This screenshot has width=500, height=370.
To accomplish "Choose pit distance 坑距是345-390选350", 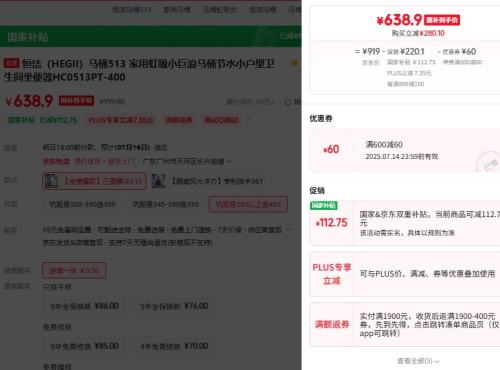I will coord(165,204).
